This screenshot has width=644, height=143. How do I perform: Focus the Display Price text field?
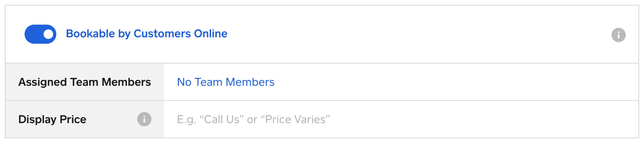(x=401, y=119)
